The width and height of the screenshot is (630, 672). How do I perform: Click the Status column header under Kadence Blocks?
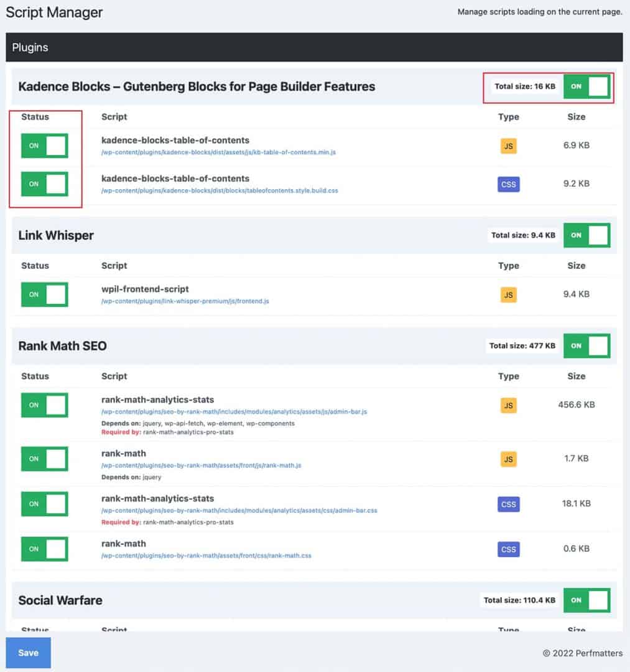point(35,117)
